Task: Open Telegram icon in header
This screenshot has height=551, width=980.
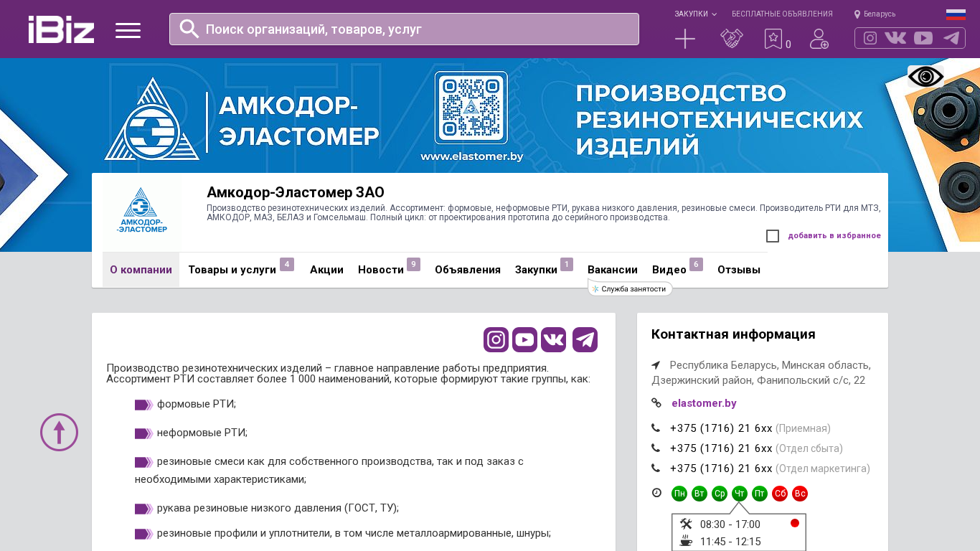Action: (951, 38)
